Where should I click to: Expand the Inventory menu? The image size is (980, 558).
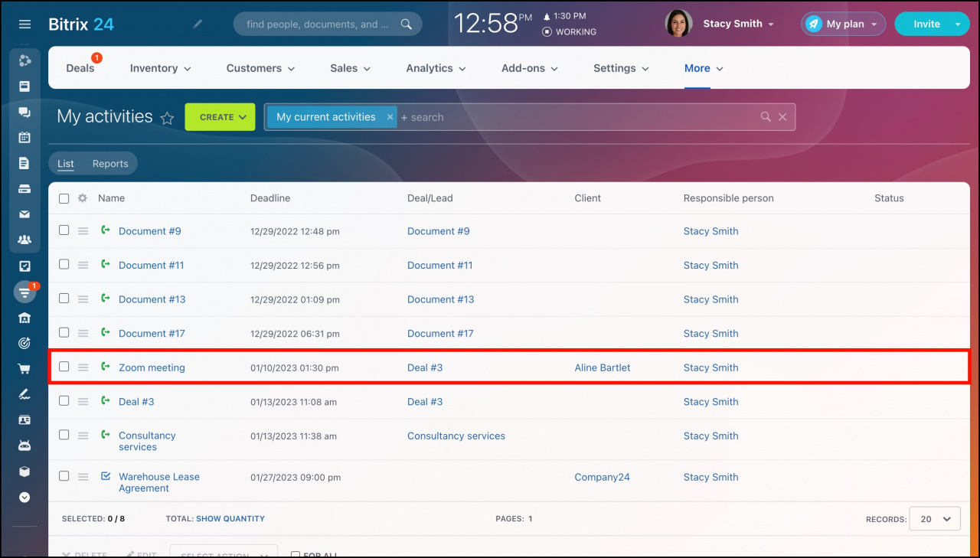pos(161,68)
